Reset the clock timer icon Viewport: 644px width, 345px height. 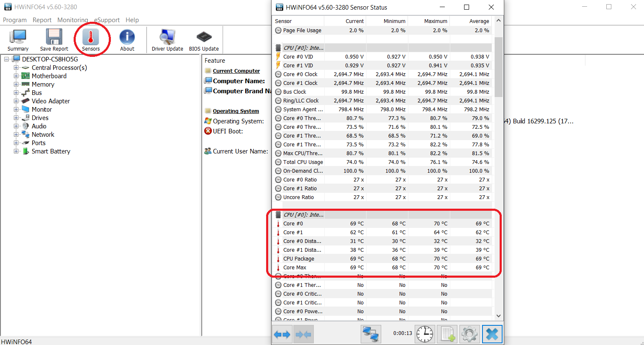click(x=425, y=334)
